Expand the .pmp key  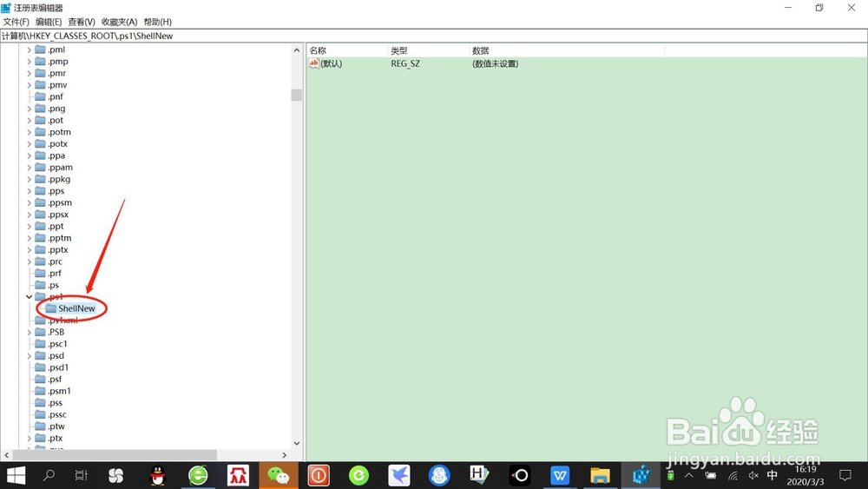point(30,62)
